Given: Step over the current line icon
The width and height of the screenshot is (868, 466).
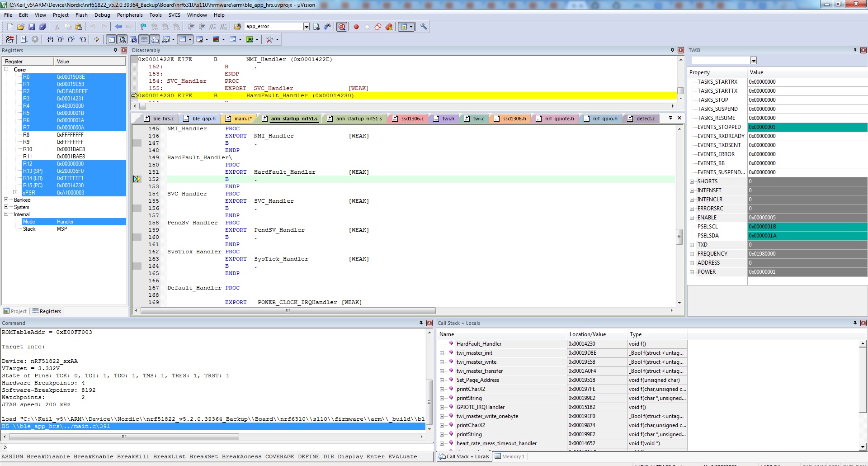Looking at the screenshot, I should tap(61, 39).
